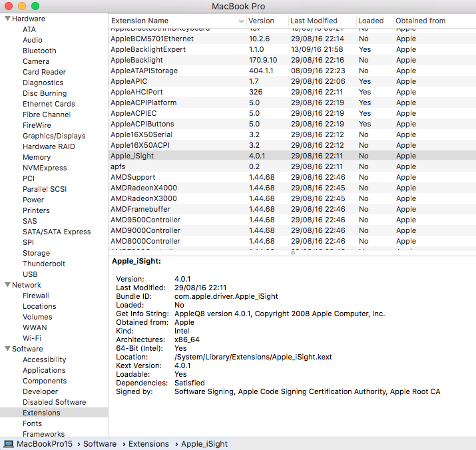Screen dimensions: 476x450
Task: Select Disc Burning in the sidebar
Action: [45, 93]
